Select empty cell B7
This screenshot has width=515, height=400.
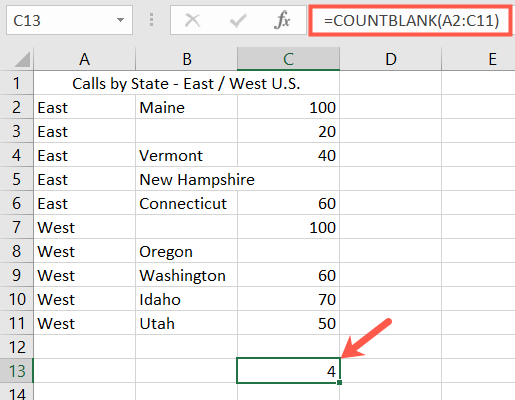(187, 227)
